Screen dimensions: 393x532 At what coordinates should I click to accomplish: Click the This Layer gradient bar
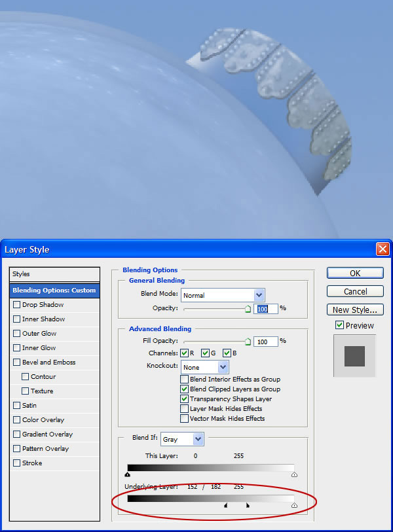click(x=211, y=468)
